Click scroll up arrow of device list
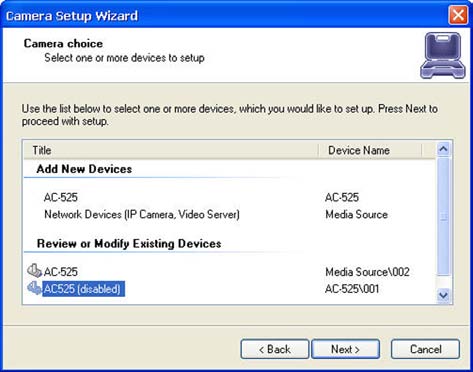 click(x=443, y=149)
